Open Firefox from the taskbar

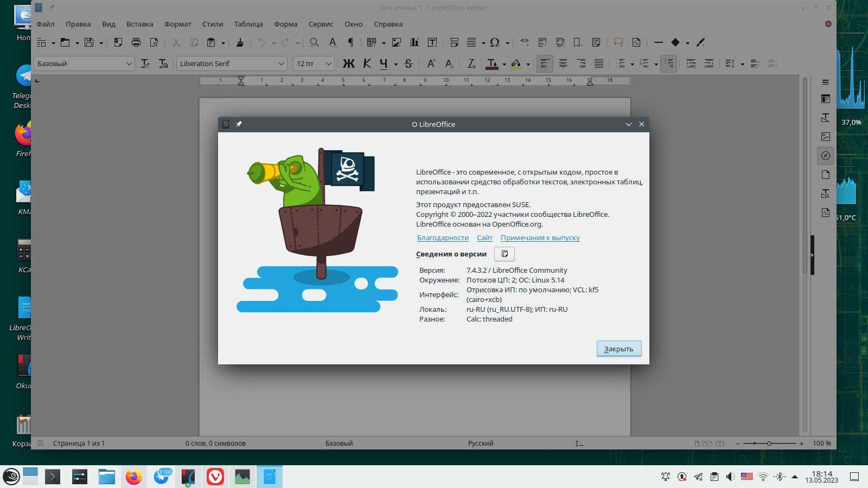[133, 477]
